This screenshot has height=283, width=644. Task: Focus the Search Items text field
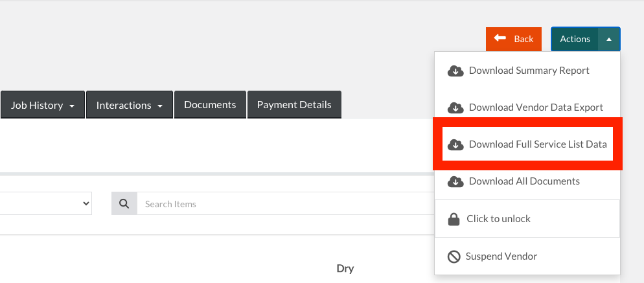(285, 204)
